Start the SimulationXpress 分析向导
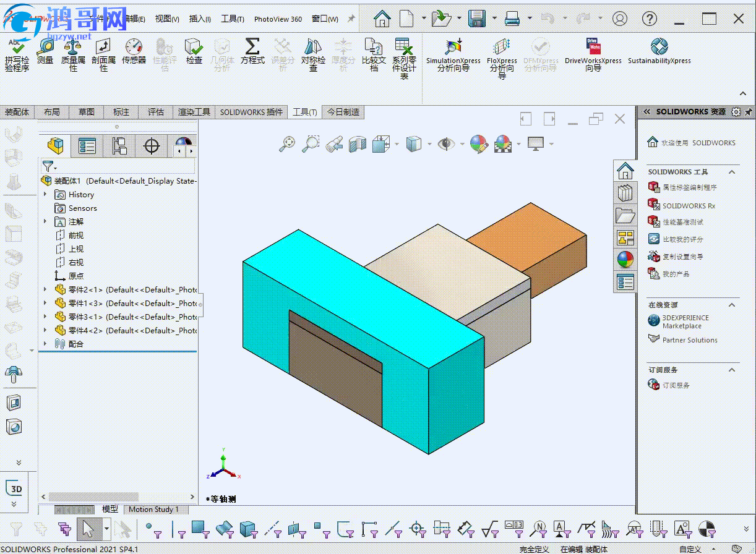Viewport: 756px width, 554px height. point(453,55)
